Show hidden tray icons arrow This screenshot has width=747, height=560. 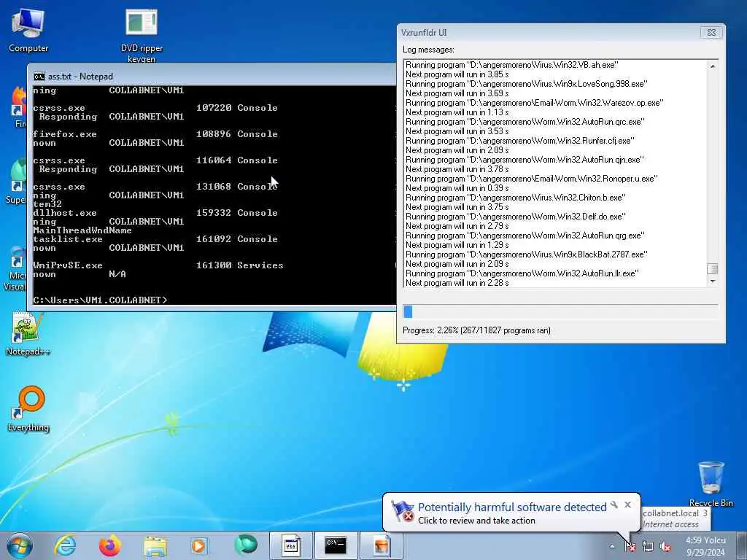(612, 546)
